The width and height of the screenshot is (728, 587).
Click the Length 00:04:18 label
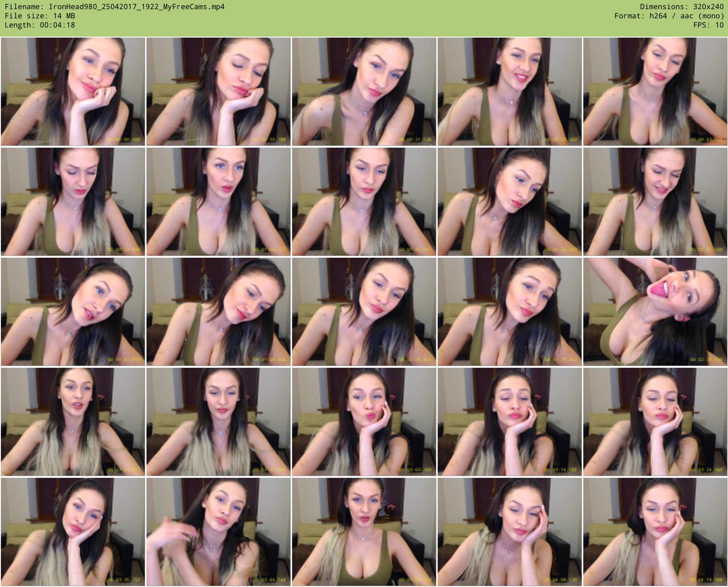(40, 25)
